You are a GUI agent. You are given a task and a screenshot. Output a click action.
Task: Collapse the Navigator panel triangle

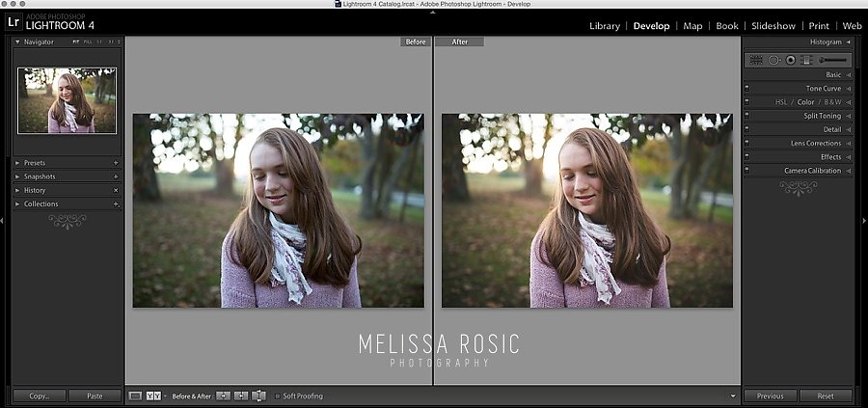17,41
